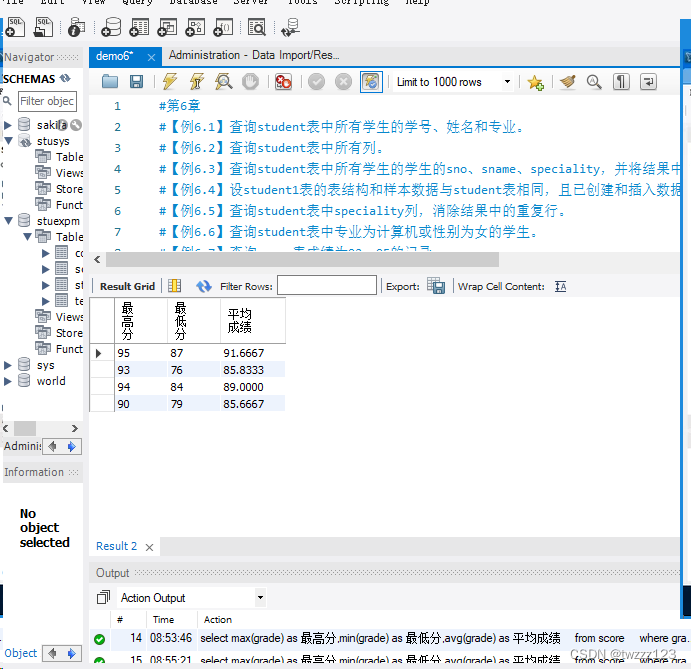691x669 pixels.
Task: Next navigator tab arrow beside Administration
Action: 72,446
